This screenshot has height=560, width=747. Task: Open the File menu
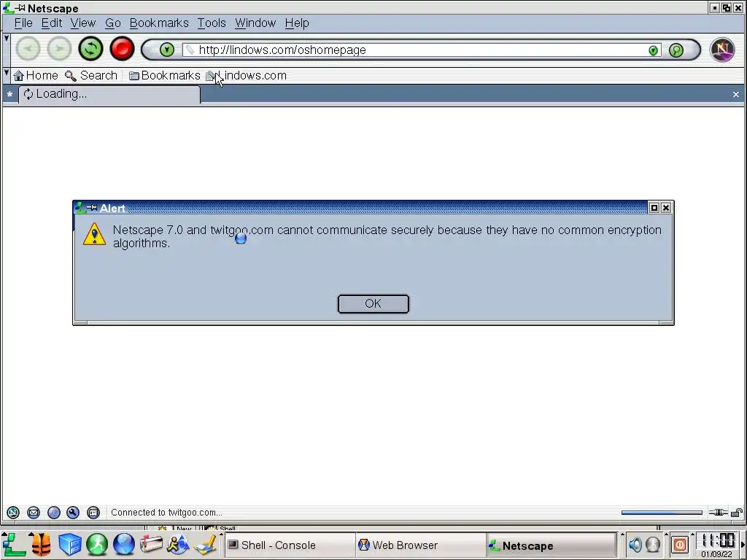(x=23, y=23)
